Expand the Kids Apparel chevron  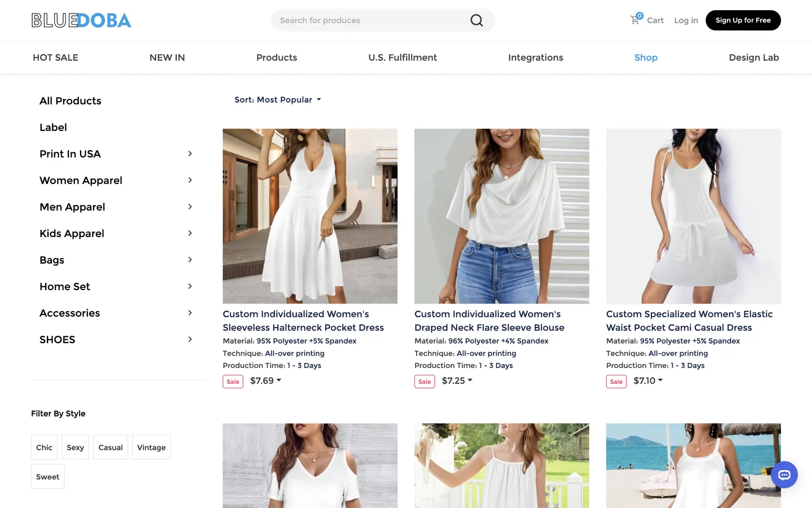coord(190,233)
